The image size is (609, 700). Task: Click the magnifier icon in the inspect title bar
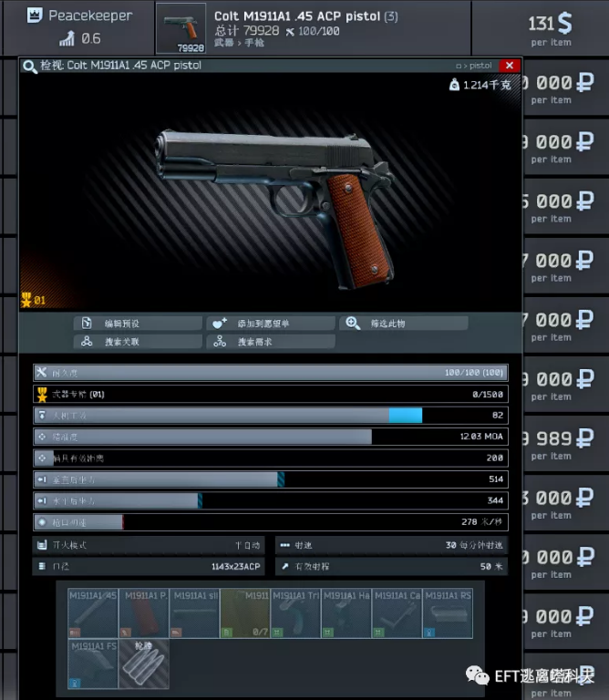(30, 67)
